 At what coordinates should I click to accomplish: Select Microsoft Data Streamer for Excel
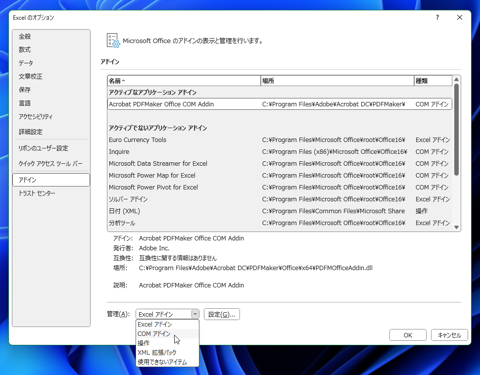(280, 163)
